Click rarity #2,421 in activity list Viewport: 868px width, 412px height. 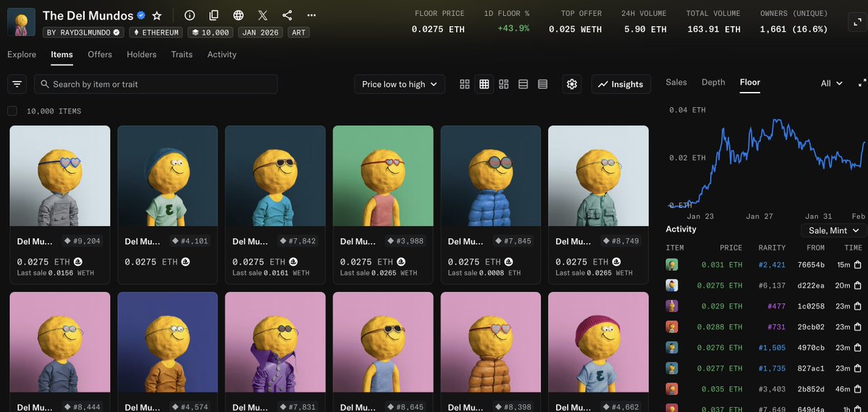coord(772,265)
